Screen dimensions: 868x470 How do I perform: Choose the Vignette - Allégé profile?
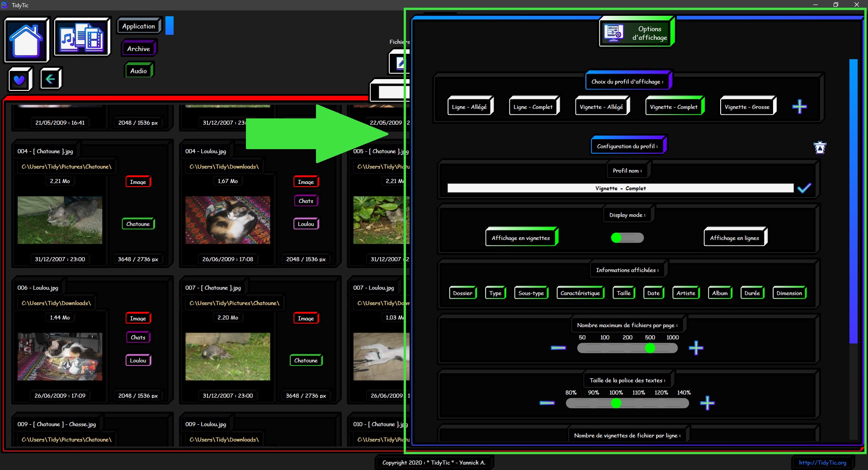(x=602, y=107)
